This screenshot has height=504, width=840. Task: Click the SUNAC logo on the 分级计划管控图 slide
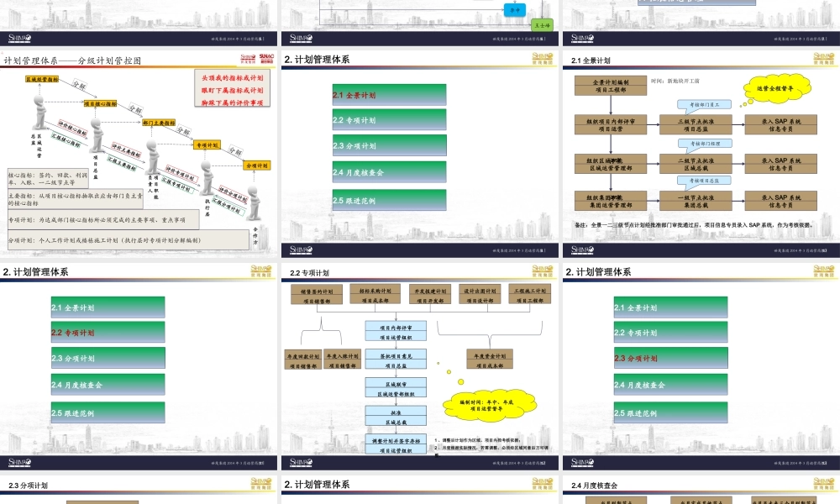(x=266, y=58)
